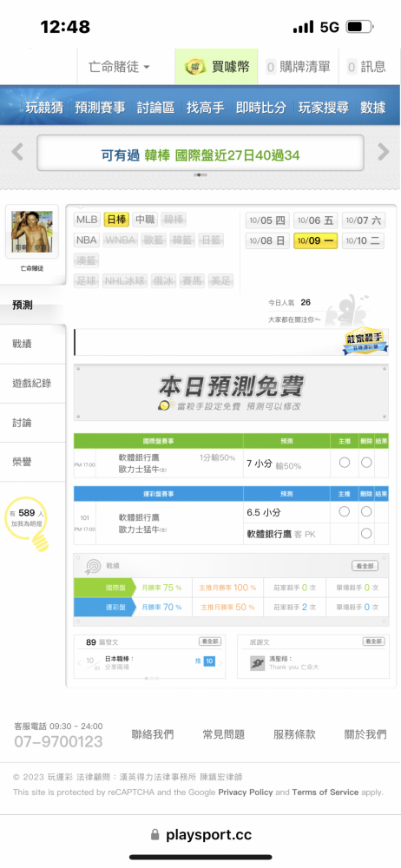Select 刪除 radio for 7 小分 prediction
The image size is (401, 868).
pyautogui.click(x=366, y=463)
